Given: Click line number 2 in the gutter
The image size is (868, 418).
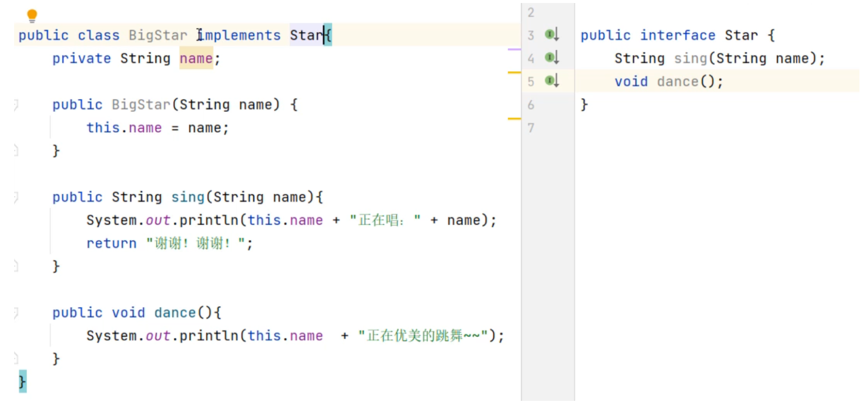Looking at the screenshot, I should tap(531, 12).
